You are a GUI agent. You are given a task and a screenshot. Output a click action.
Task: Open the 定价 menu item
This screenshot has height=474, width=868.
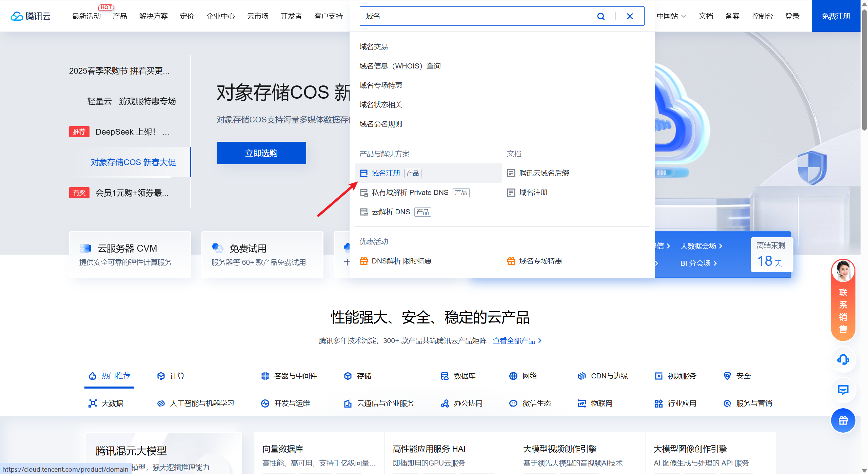(x=187, y=16)
